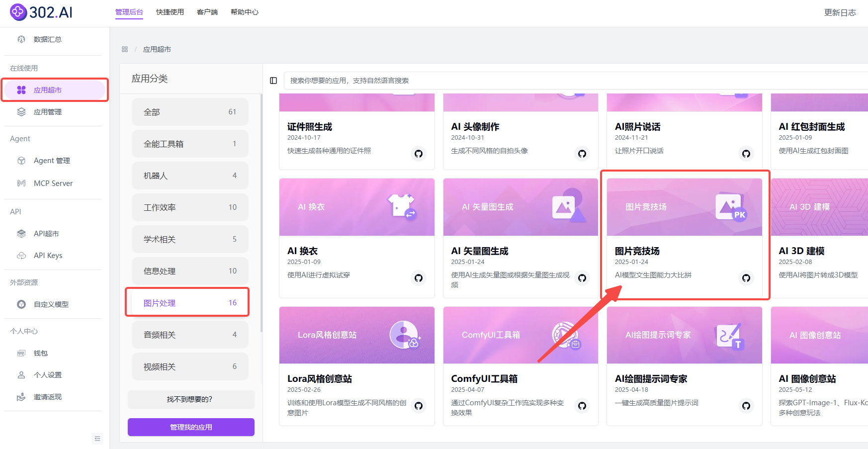This screenshot has width=868, height=449.
Task: Toggle the category panel icon beside search
Action: coord(273,81)
